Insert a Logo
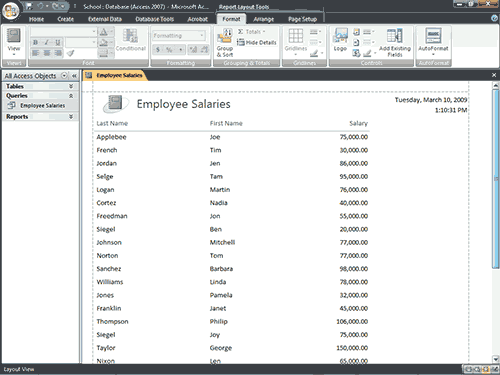The height and width of the screenshot is (375, 500). coord(340,40)
